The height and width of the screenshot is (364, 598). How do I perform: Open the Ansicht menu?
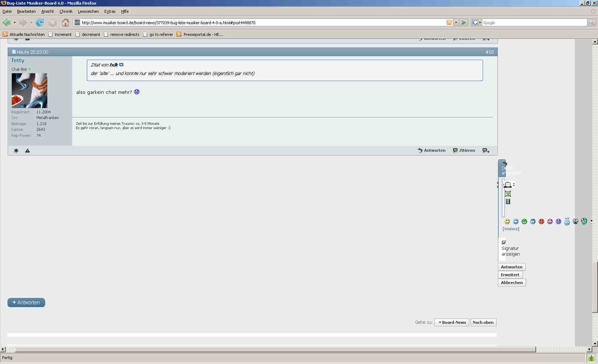coord(47,11)
